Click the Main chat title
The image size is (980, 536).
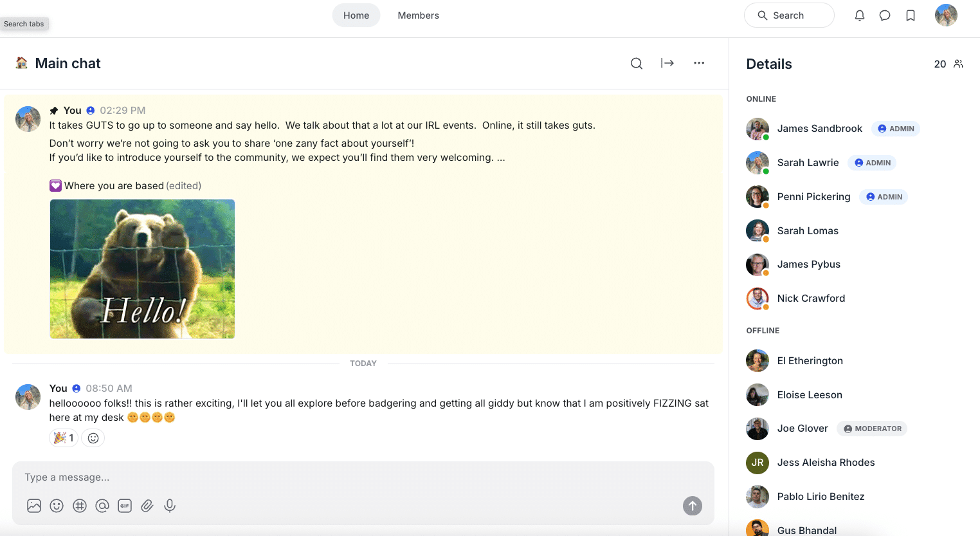pos(68,63)
